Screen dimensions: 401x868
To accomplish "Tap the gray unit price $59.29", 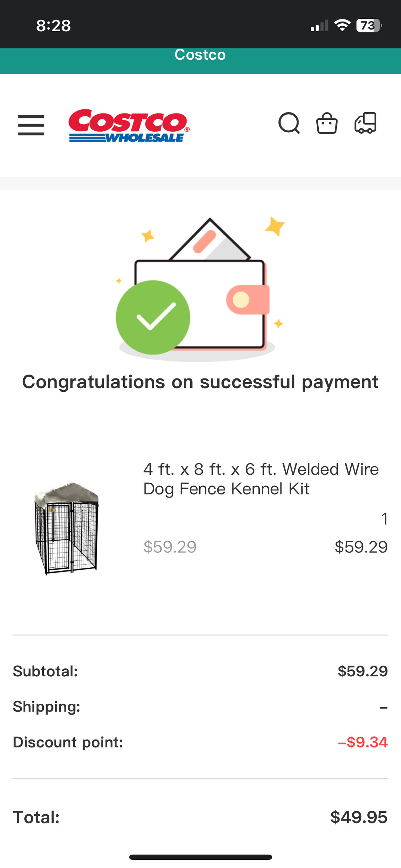I will [170, 547].
